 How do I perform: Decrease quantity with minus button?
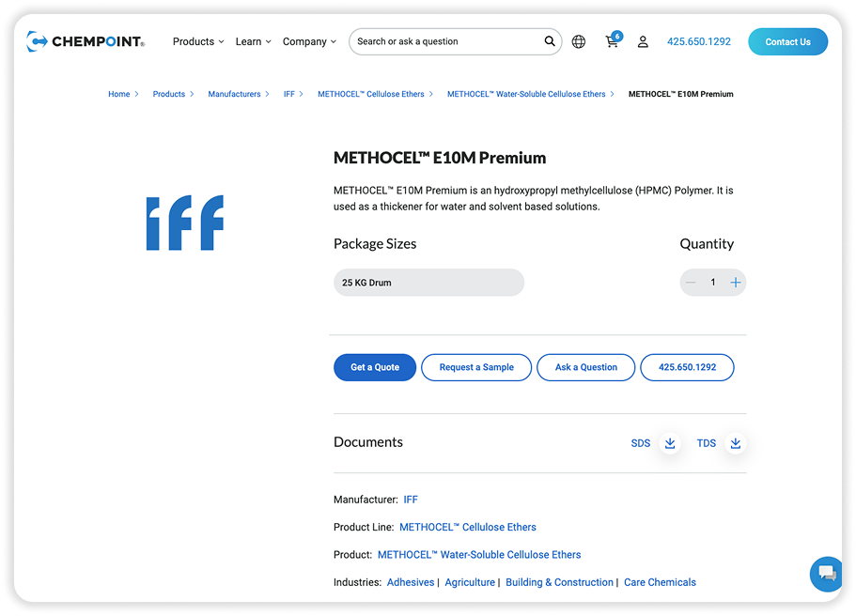691,283
